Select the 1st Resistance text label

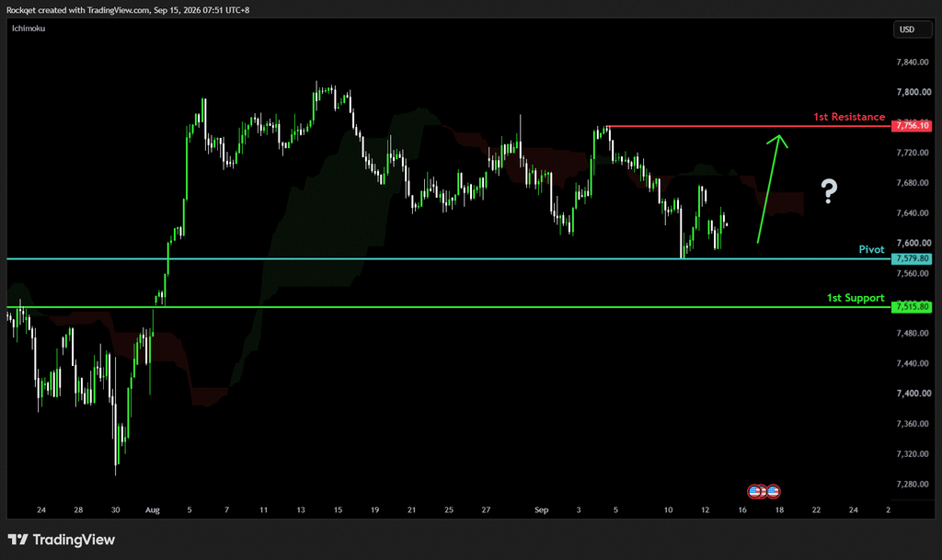pyautogui.click(x=849, y=117)
